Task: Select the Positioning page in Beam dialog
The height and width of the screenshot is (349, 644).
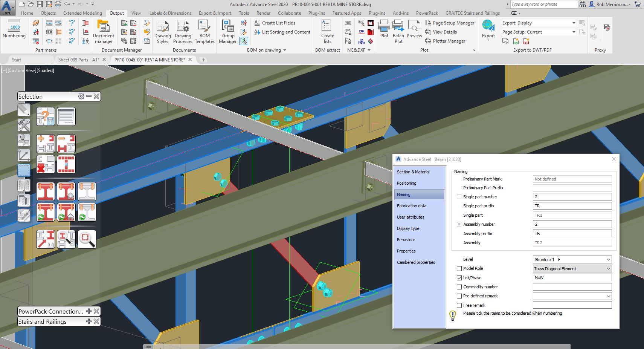Action: [x=407, y=183]
